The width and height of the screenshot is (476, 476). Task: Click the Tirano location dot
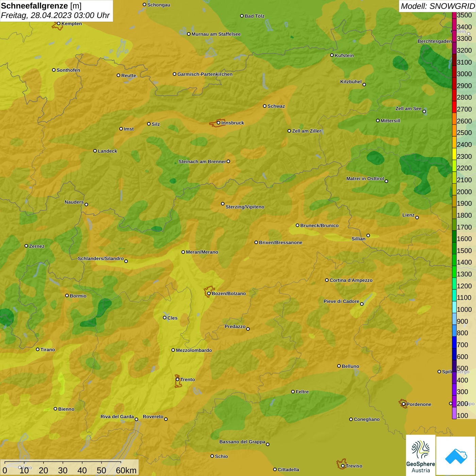[x=38, y=349]
